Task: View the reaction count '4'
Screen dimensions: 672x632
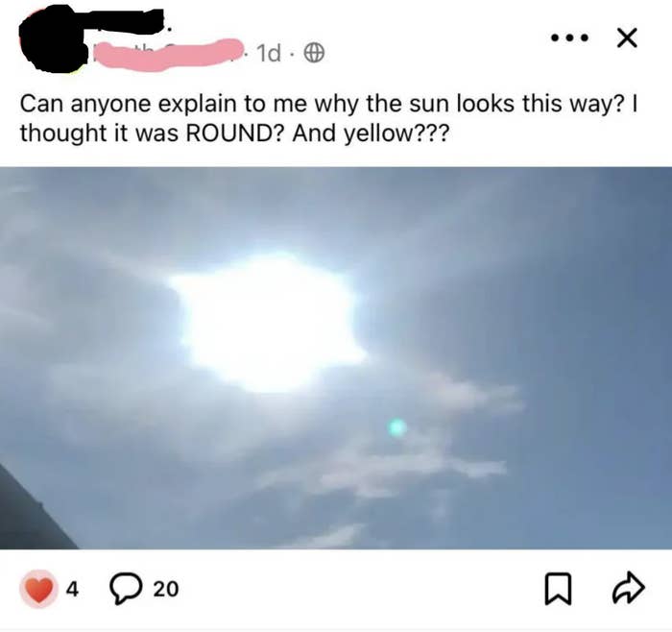Action: 72,589
